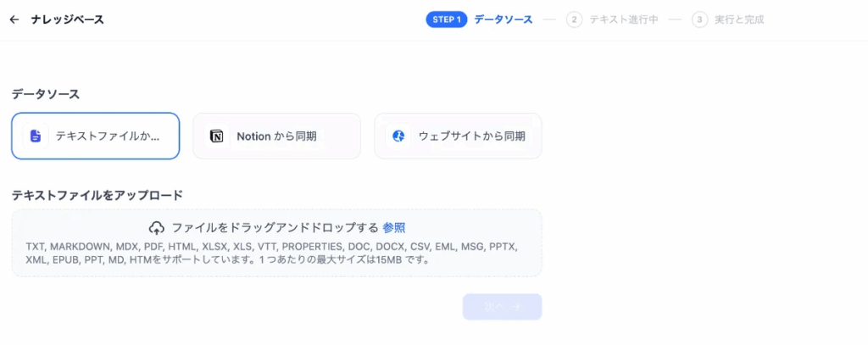Click the ナレッジベース title text
The width and height of the screenshot is (868, 345).
(x=68, y=19)
